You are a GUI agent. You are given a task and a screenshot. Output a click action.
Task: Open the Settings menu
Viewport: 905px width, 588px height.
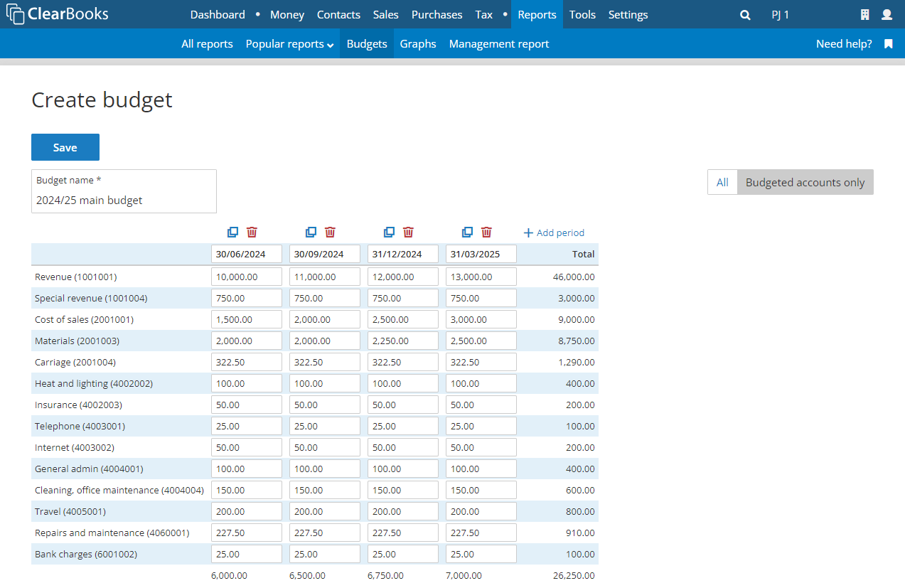(628, 14)
